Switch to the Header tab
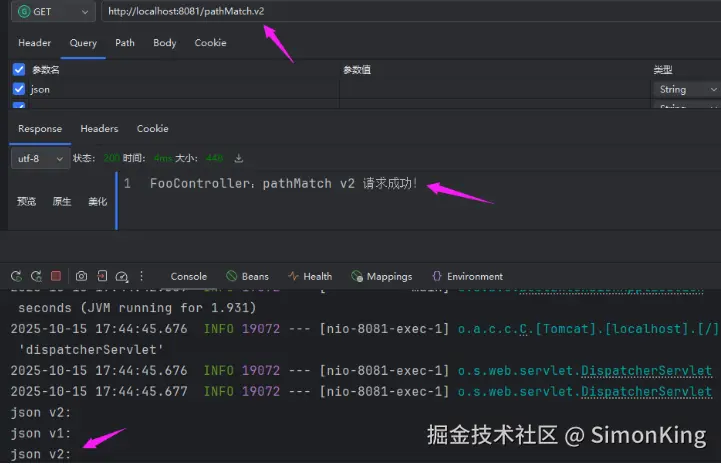Viewport: 721px width, 464px height. click(34, 43)
